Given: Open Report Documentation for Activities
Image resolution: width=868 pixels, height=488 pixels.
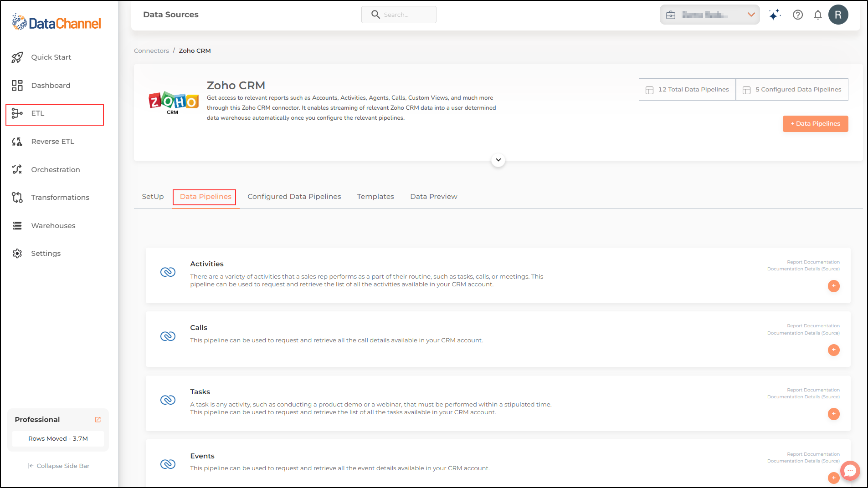Looking at the screenshot, I should 813,262.
